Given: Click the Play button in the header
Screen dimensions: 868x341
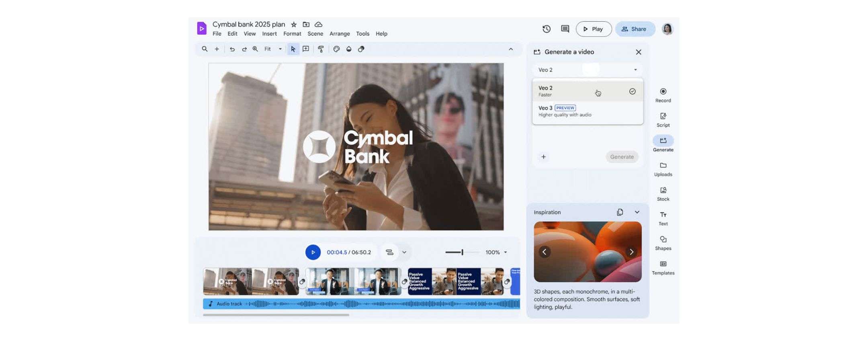Looking at the screenshot, I should point(594,29).
